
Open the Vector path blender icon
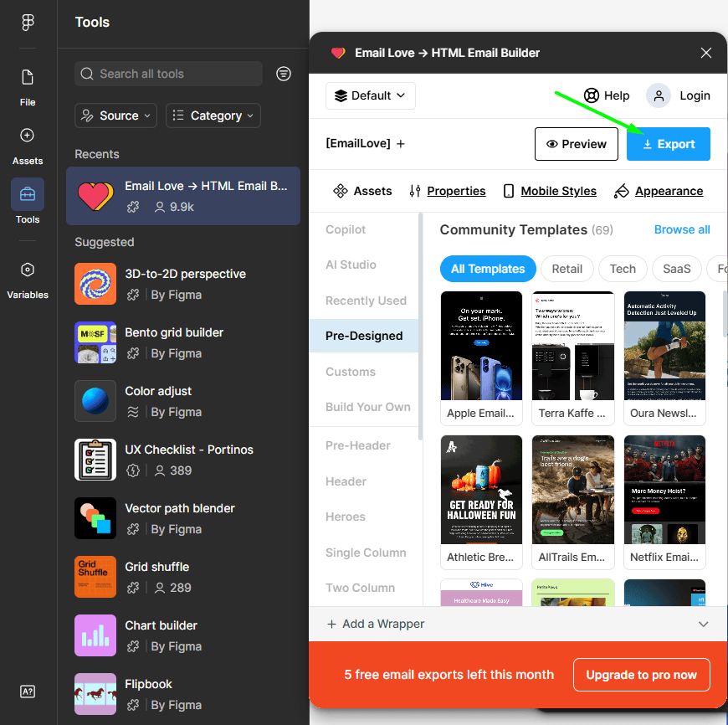[x=95, y=518]
